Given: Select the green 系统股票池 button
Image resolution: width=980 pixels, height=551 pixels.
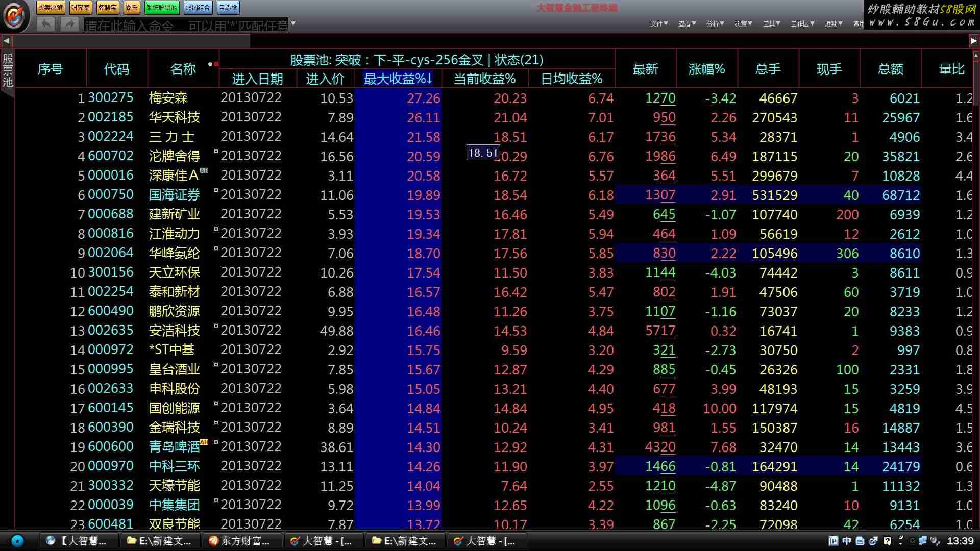Looking at the screenshot, I should (161, 7).
